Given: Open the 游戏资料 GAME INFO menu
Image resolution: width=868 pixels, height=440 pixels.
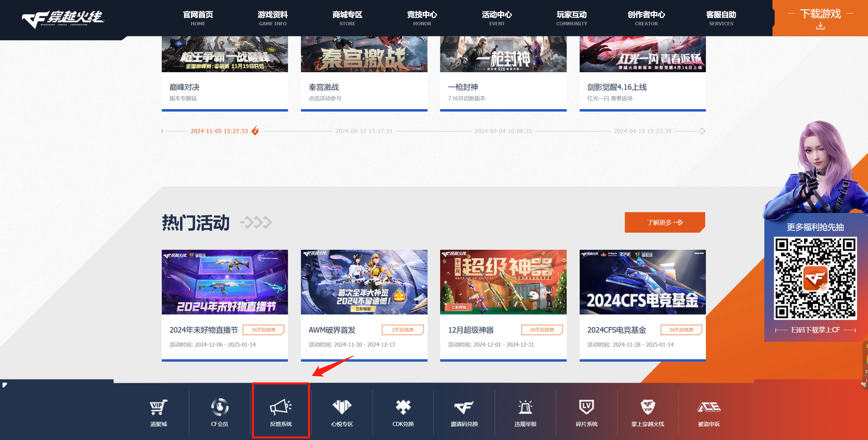Looking at the screenshot, I should (273, 18).
